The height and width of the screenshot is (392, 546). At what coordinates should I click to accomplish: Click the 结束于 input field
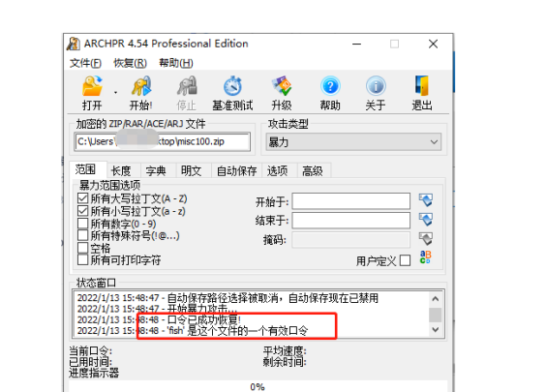point(351,221)
